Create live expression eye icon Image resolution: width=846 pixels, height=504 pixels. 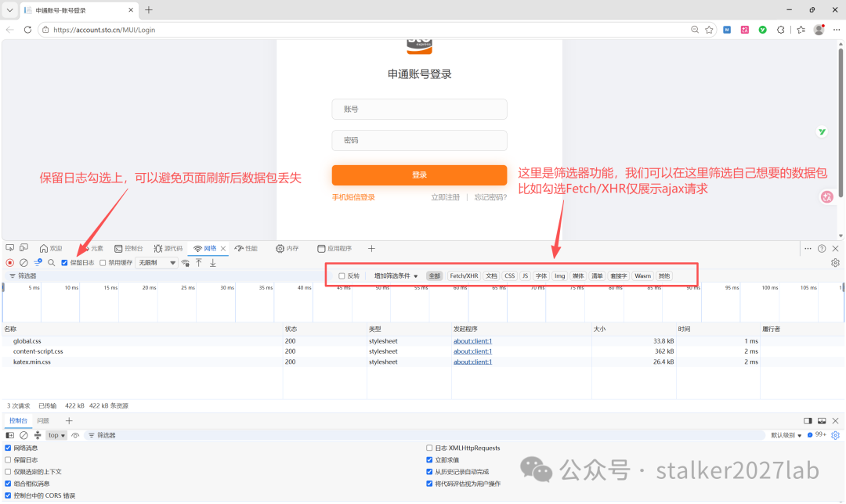point(75,435)
